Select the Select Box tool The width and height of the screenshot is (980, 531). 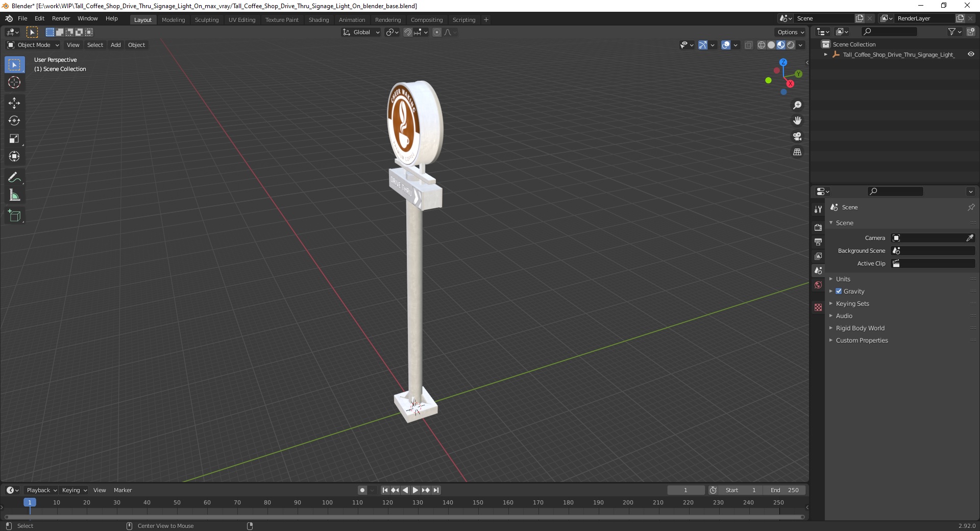14,65
